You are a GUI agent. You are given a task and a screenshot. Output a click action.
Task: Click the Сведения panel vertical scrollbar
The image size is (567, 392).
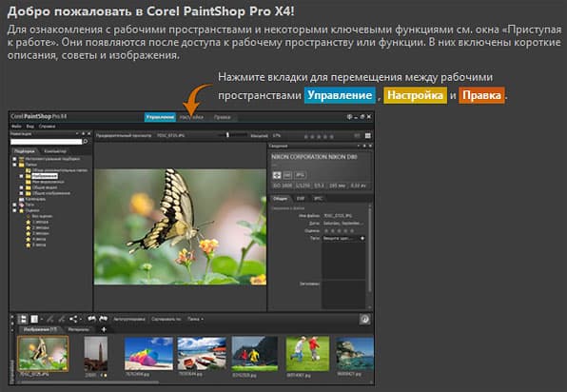point(370,249)
